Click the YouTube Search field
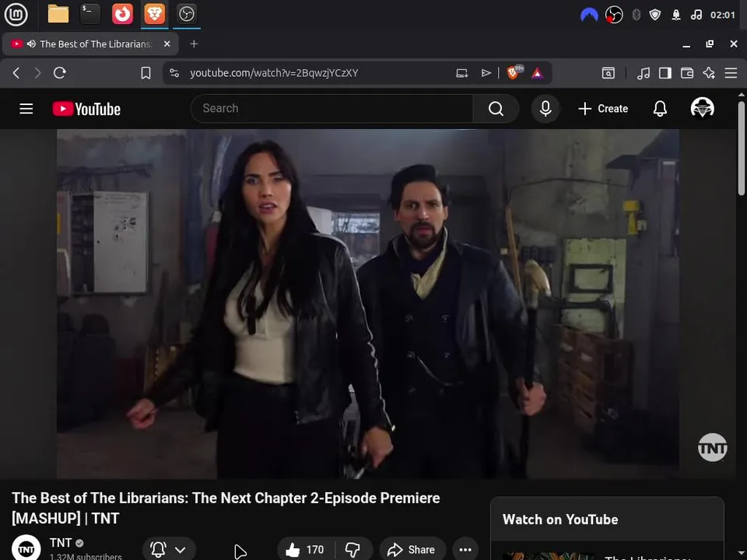 pyautogui.click(x=331, y=109)
